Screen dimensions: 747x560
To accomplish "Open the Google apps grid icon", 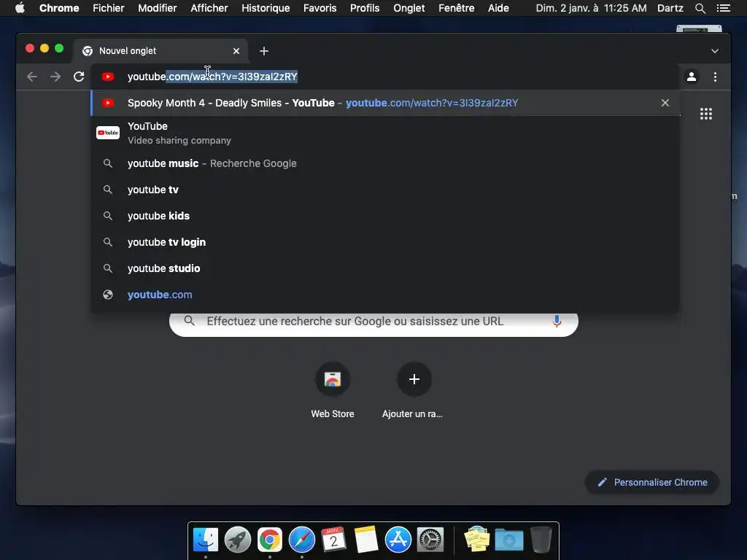I will 705,114.
